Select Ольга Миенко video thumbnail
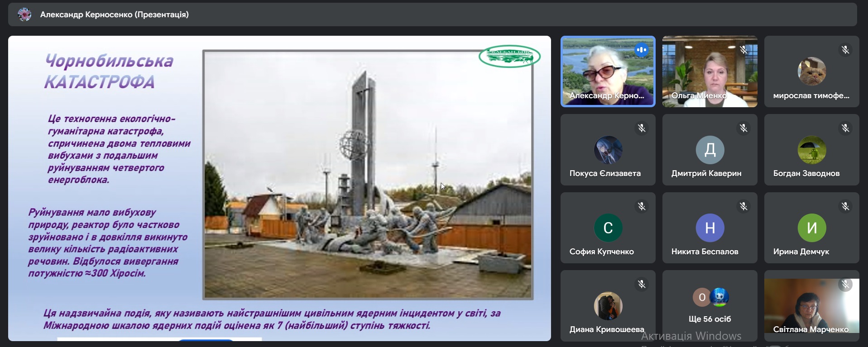This screenshot has height=347, width=868. click(710, 71)
